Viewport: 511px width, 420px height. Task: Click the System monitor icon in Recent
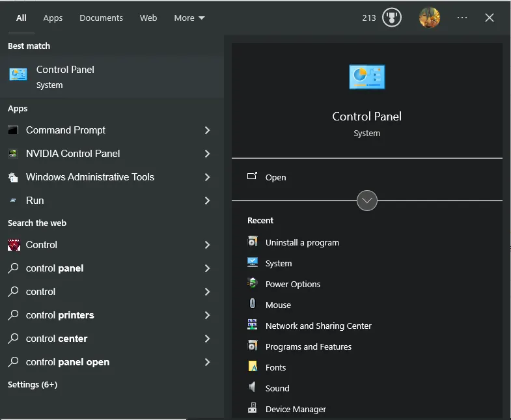(x=253, y=262)
